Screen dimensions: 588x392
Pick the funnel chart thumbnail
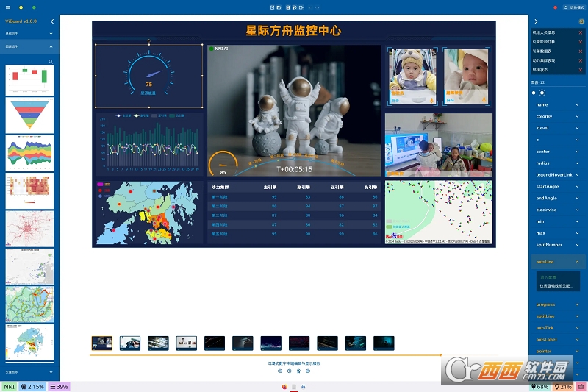click(x=29, y=115)
